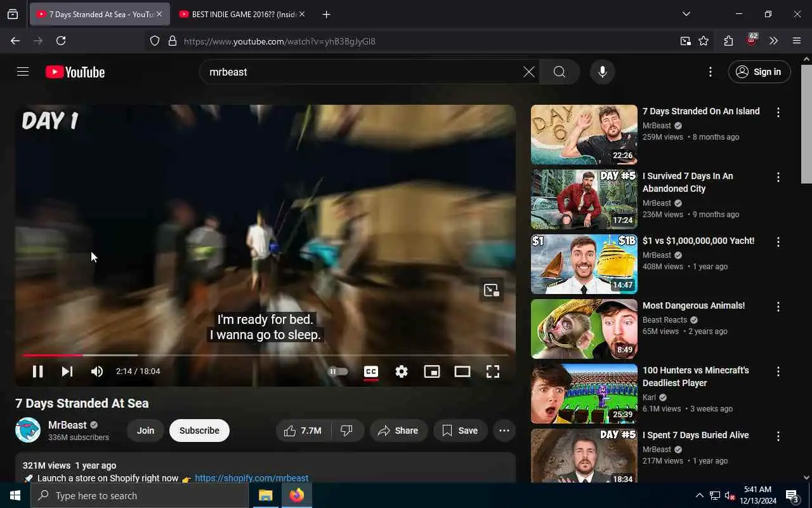Open tracking protection shield
812x508 pixels.
coord(155,41)
